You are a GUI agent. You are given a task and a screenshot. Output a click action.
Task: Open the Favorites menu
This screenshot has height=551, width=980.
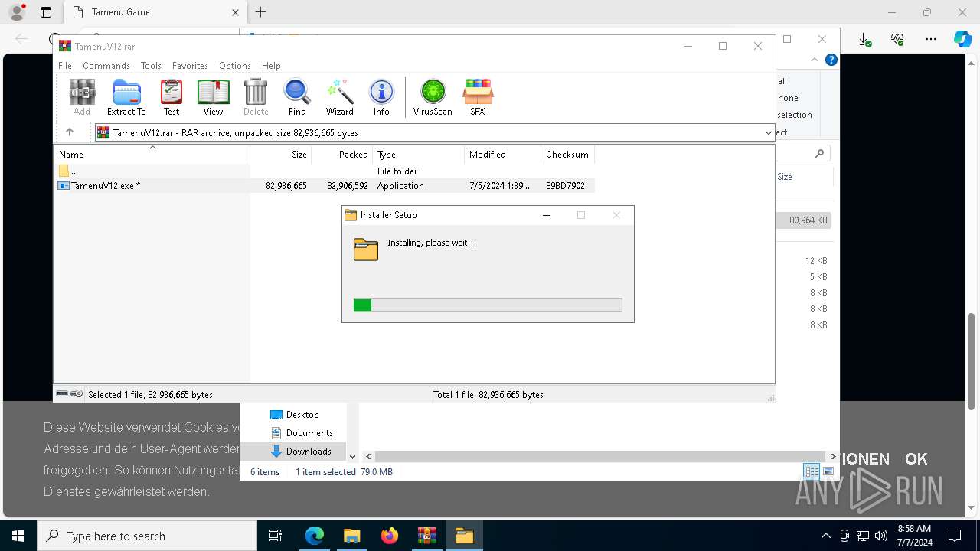pos(190,66)
